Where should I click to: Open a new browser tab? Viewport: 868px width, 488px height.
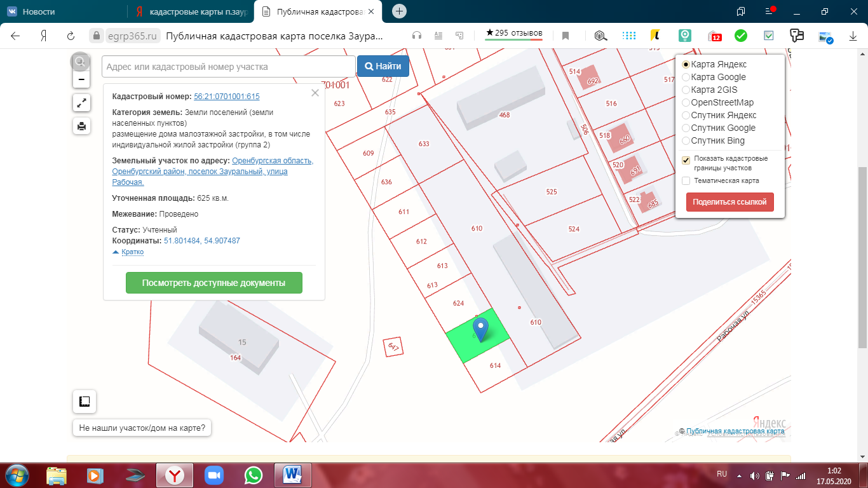pos(399,11)
